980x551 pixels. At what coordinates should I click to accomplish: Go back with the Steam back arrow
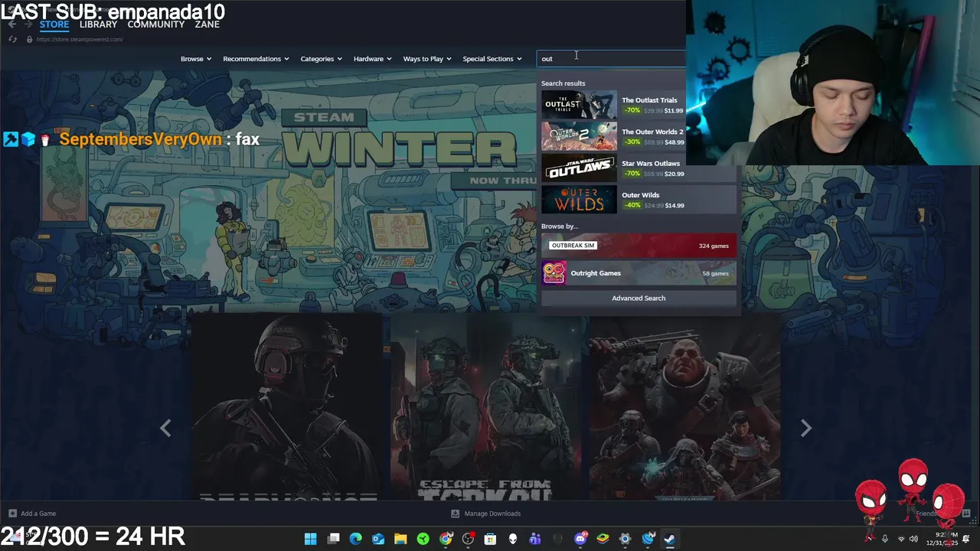tap(11, 24)
